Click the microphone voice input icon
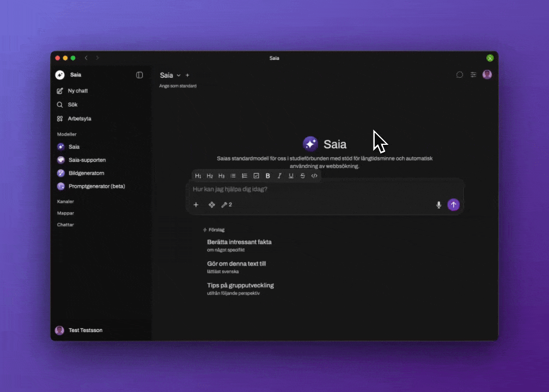Image resolution: width=549 pixels, height=392 pixels. click(438, 205)
